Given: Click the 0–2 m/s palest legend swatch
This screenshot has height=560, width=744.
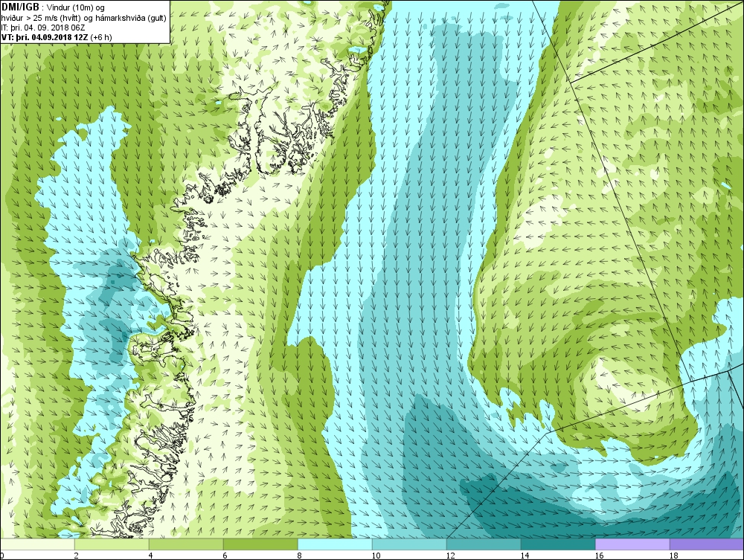Looking at the screenshot, I should [x=37, y=544].
